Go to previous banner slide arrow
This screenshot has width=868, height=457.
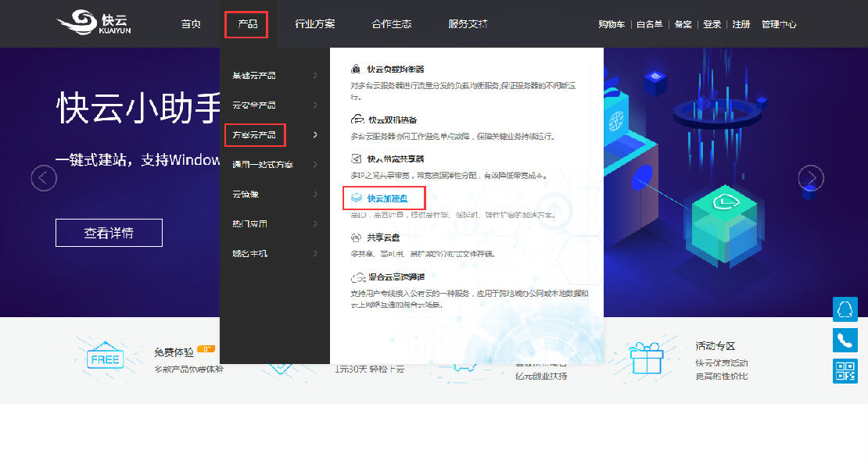pyautogui.click(x=44, y=178)
